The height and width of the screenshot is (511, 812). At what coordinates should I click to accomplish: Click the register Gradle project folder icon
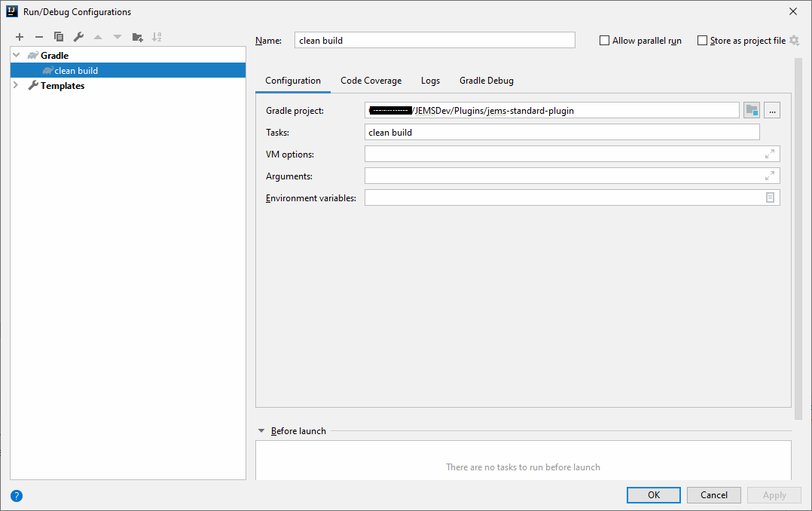tap(751, 111)
